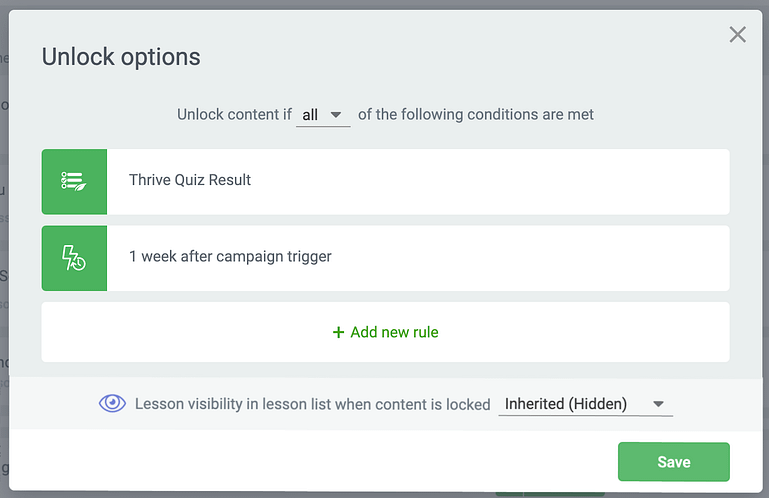Click 'of the following conditions are met' text
The image size is (769, 498).
pos(476,115)
